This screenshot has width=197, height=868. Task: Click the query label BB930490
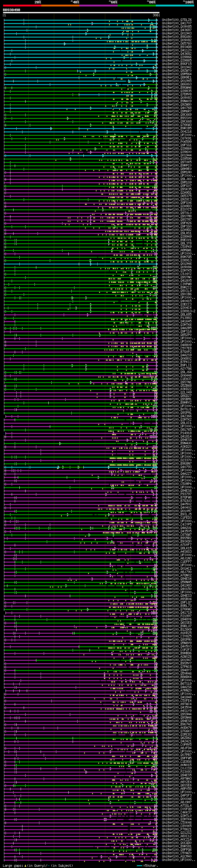[x=11, y=10]
